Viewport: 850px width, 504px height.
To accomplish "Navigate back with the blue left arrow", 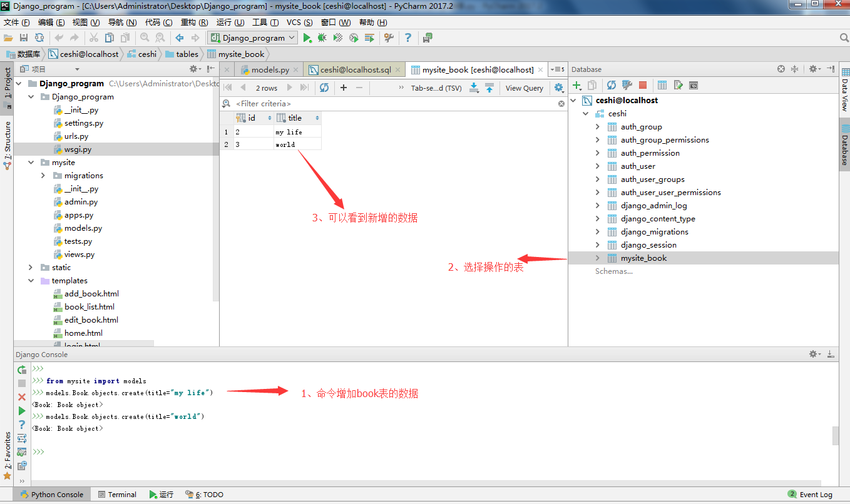I will [x=180, y=38].
